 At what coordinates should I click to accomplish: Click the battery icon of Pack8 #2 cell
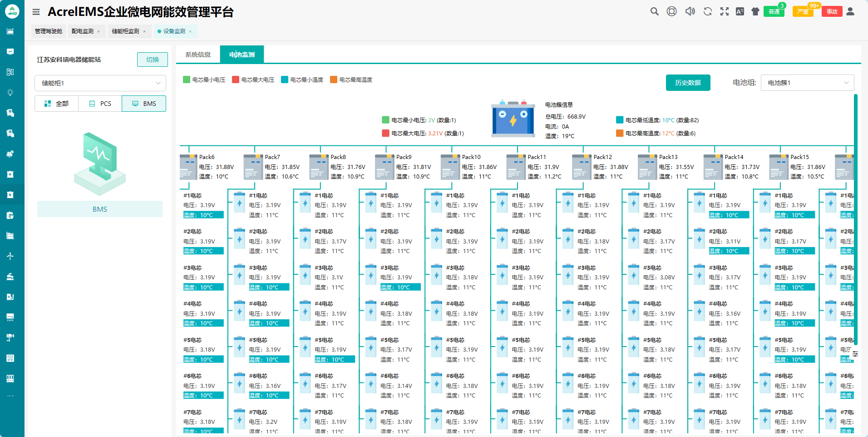point(305,238)
